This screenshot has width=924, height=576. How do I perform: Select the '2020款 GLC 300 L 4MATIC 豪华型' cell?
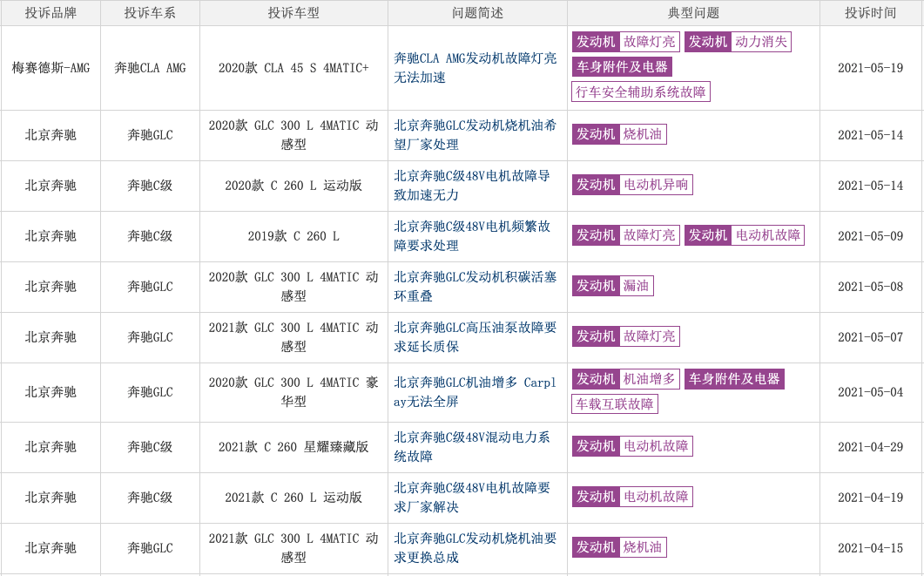click(293, 392)
